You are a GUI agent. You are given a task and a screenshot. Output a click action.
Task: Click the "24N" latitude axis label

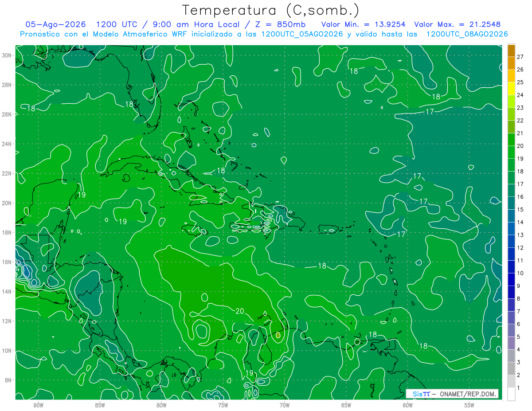tap(8, 144)
